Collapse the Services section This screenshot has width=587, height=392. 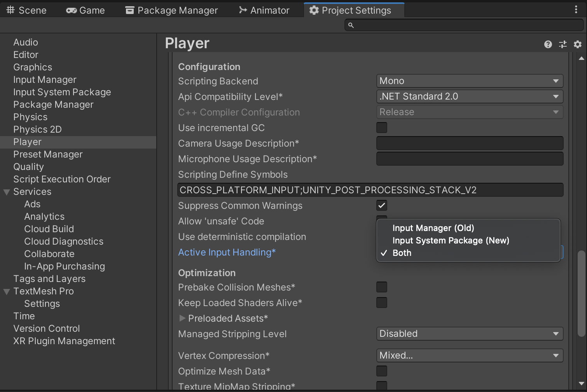6,191
